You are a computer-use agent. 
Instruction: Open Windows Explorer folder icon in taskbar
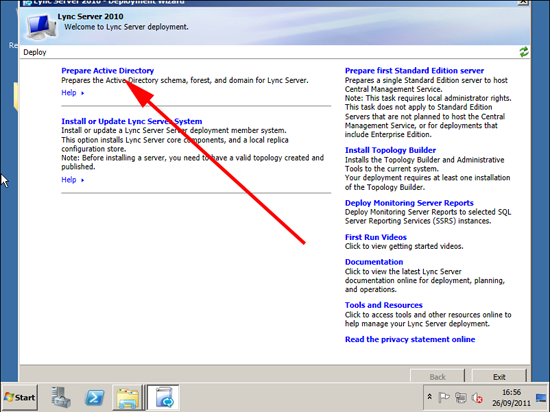(x=128, y=398)
